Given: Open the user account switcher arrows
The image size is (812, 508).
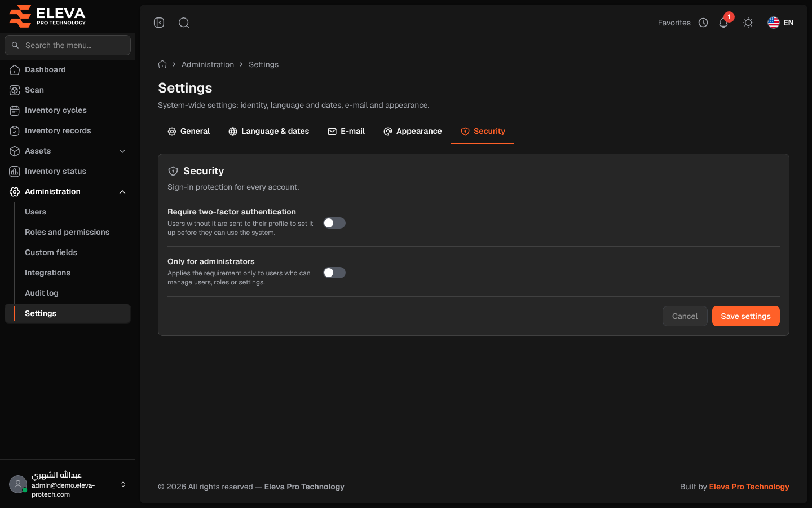Looking at the screenshot, I should coord(123,484).
